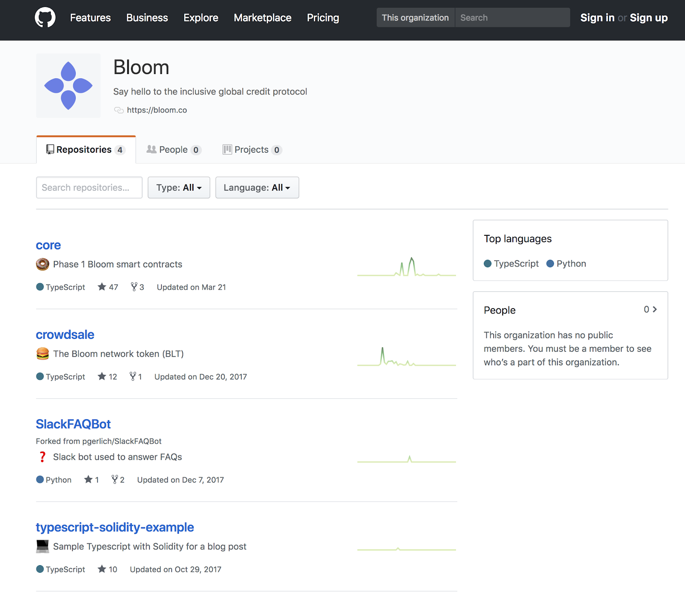Image resolution: width=685 pixels, height=616 pixels.
Task: View typescript-solidity-example activity sparkline
Action: 407,549
